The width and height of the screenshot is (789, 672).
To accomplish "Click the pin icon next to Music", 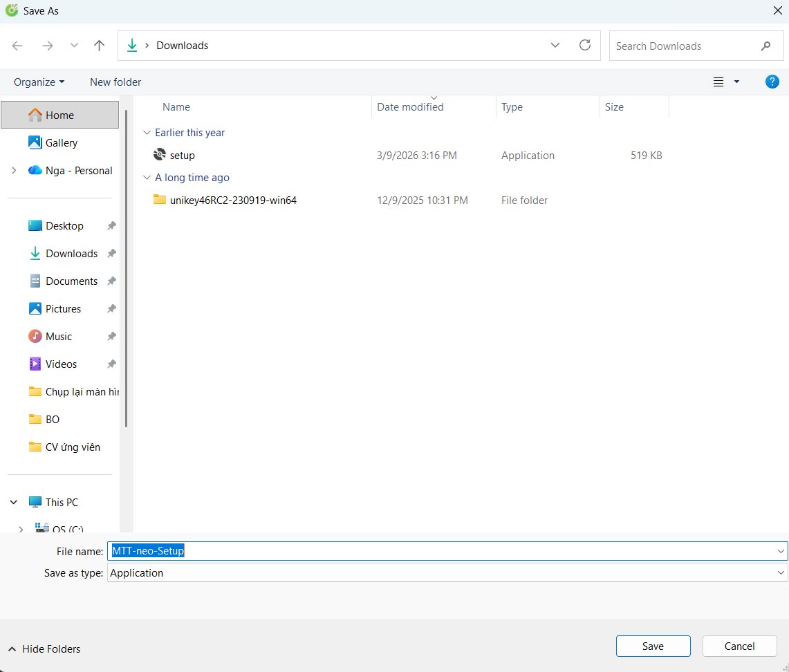I will coord(112,337).
